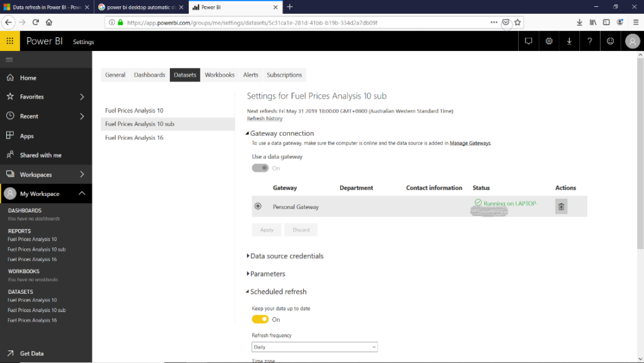Image resolution: width=644 pixels, height=363 pixels.
Task: Open the Refresh frequency dropdown
Action: point(314,347)
